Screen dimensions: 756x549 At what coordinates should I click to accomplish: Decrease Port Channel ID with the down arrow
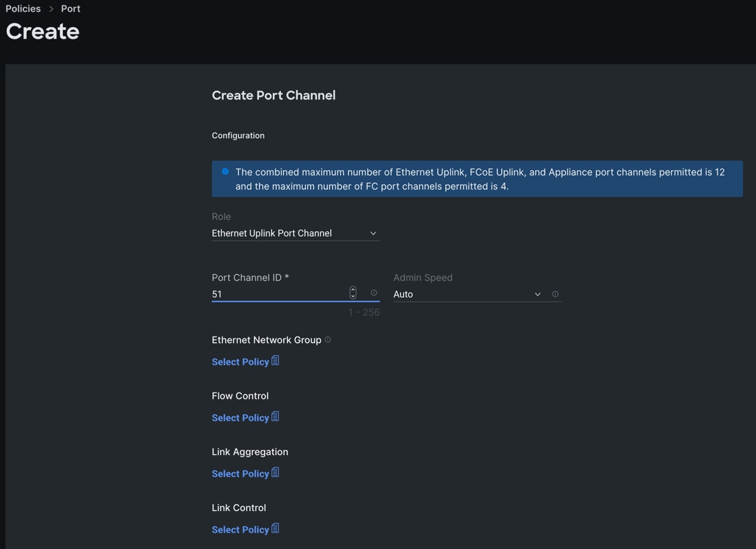pos(353,297)
